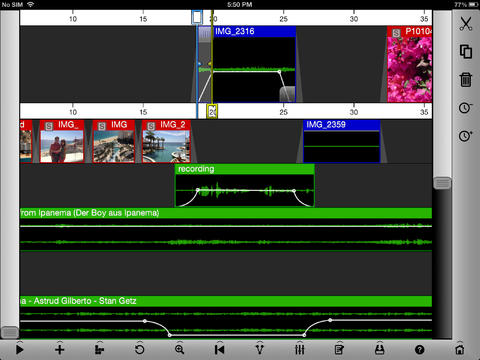The height and width of the screenshot is (360, 480).
Task: Toggle the S badge on IMG_2 pool clip
Action: [x=151, y=126]
